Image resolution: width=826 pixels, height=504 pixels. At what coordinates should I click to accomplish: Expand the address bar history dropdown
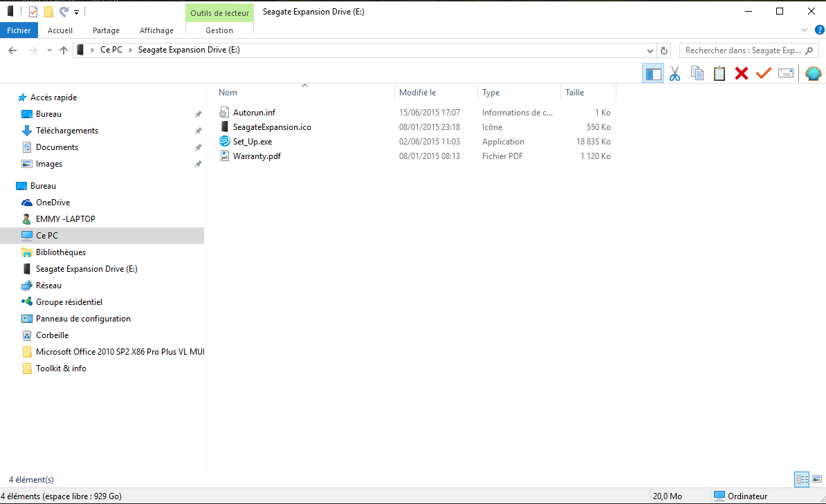click(650, 50)
